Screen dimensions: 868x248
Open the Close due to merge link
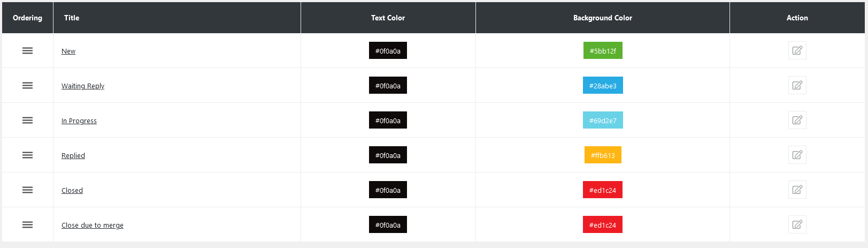click(93, 226)
